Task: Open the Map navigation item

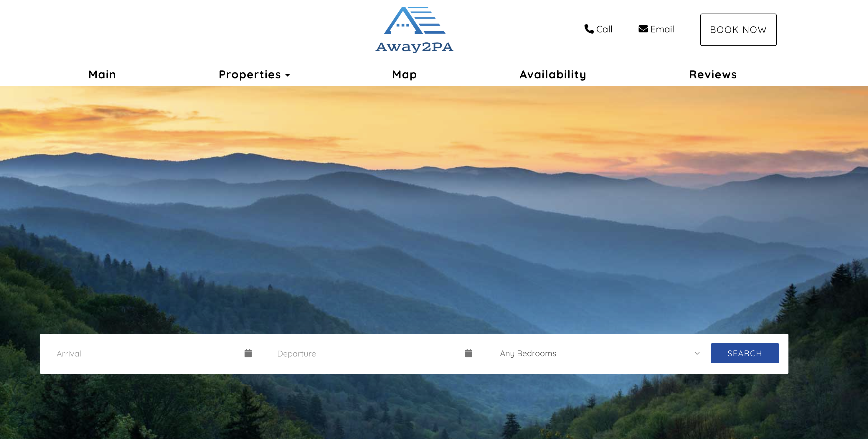Action: [x=404, y=75]
